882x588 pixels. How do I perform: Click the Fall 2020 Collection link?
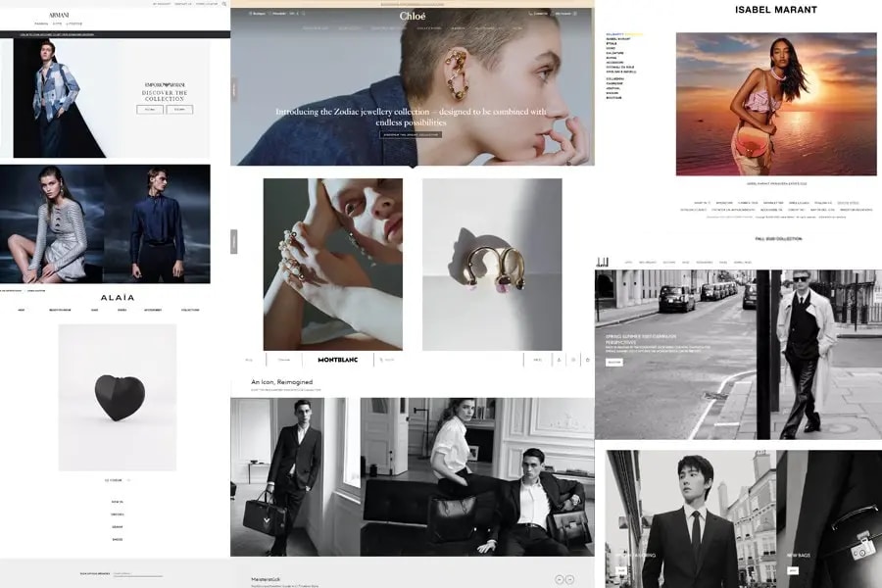778,238
